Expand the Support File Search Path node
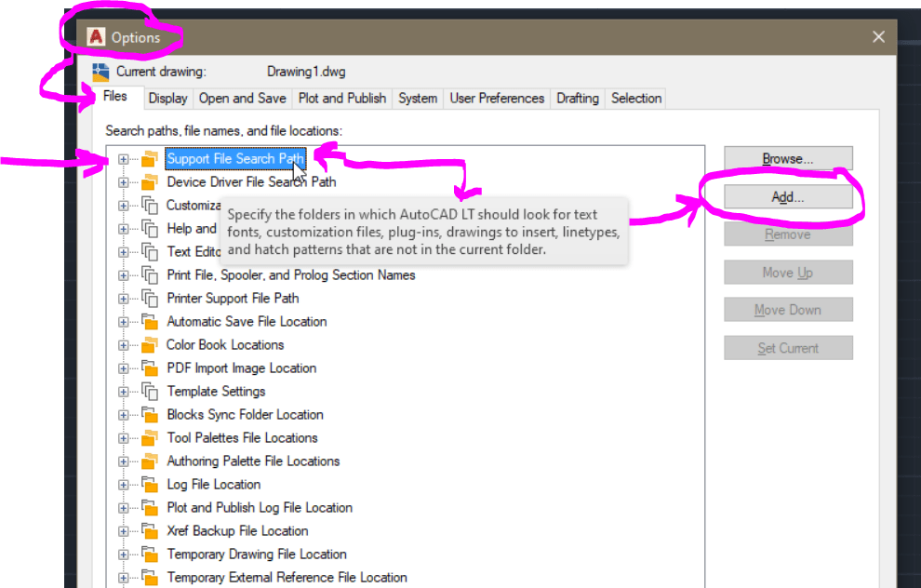The width and height of the screenshot is (921, 588). click(124, 158)
